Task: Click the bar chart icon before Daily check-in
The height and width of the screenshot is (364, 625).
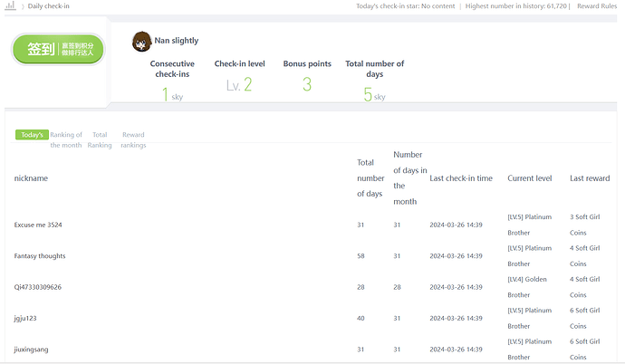Action: [x=10, y=6]
